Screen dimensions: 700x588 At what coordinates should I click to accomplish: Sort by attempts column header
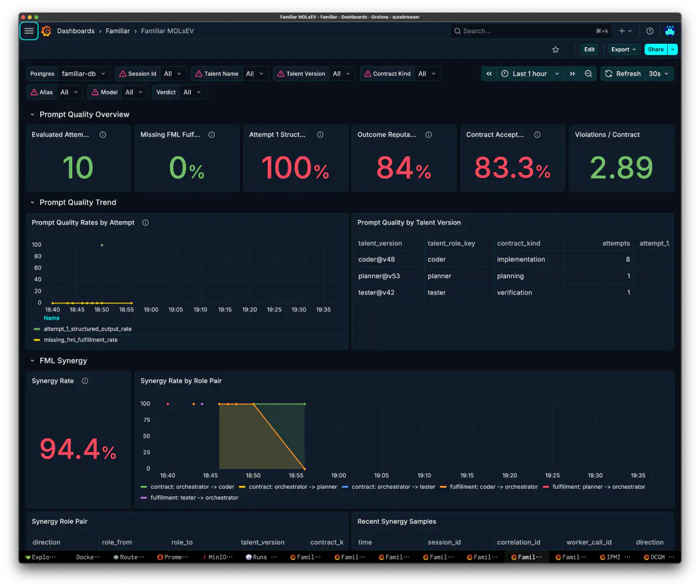[x=616, y=243]
